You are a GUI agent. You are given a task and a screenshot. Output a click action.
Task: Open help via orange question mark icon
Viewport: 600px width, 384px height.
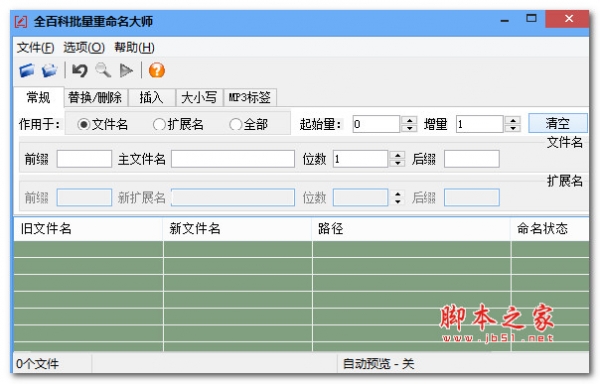tap(157, 70)
